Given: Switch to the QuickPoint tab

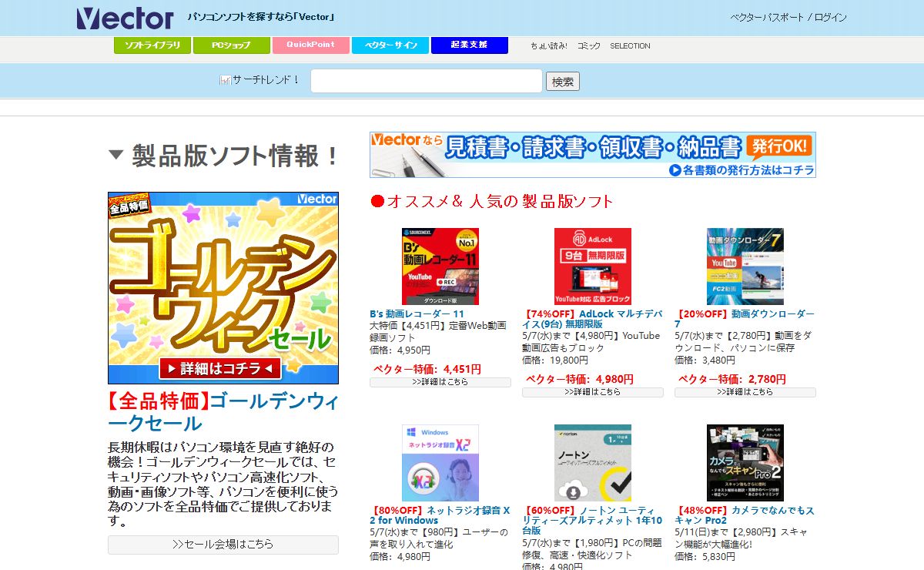Looking at the screenshot, I should (x=311, y=45).
